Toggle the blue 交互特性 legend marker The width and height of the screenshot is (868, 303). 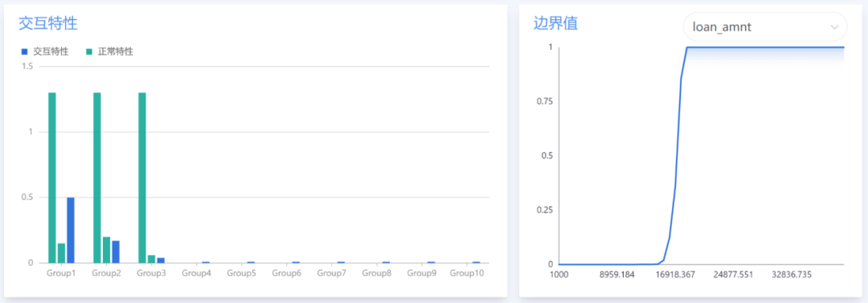tap(24, 51)
